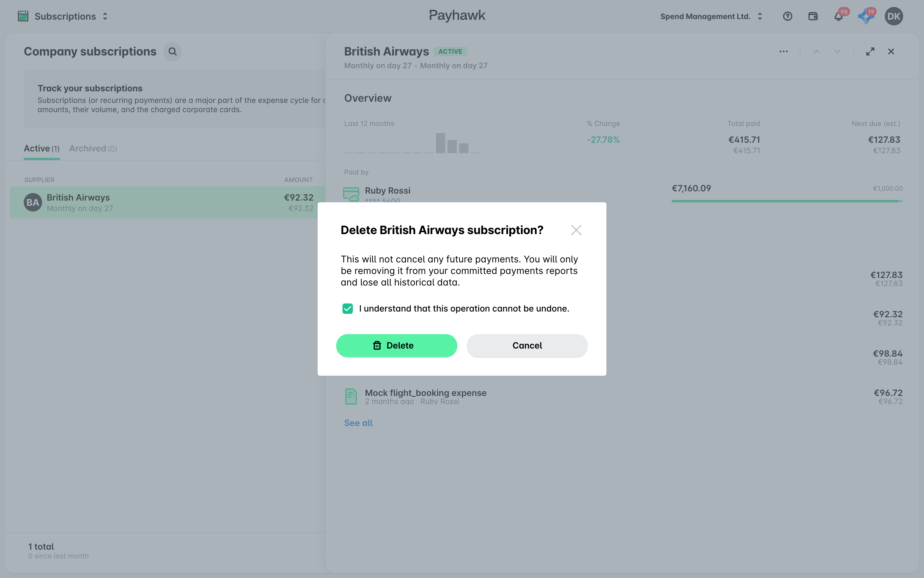
Task: Confirm with the green Delete button
Action: tap(396, 346)
